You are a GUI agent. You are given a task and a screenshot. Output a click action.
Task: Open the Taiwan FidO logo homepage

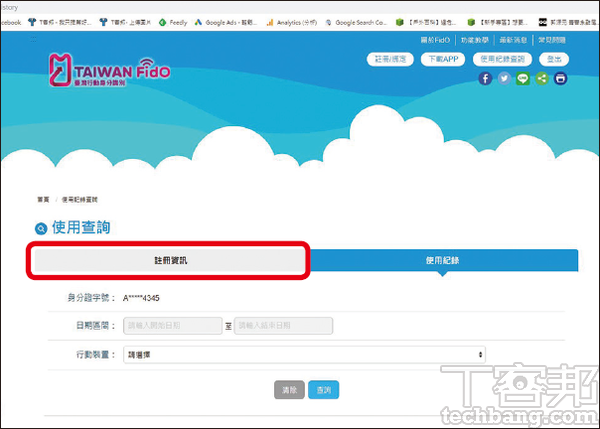pos(109,70)
